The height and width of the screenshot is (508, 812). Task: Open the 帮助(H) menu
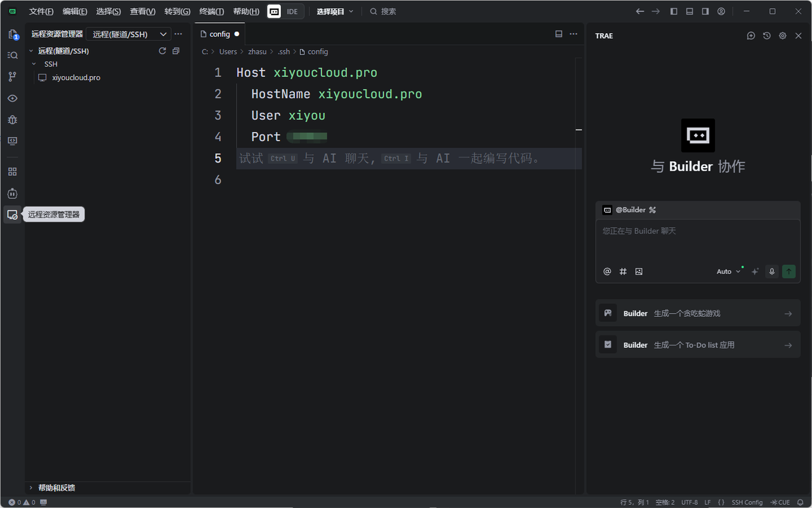pos(246,11)
